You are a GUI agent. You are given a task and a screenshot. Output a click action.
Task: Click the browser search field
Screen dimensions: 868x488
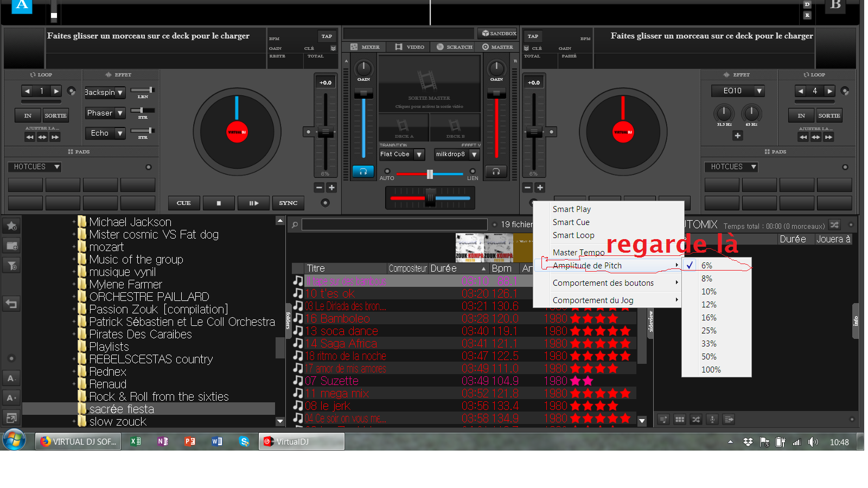tap(394, 224)
